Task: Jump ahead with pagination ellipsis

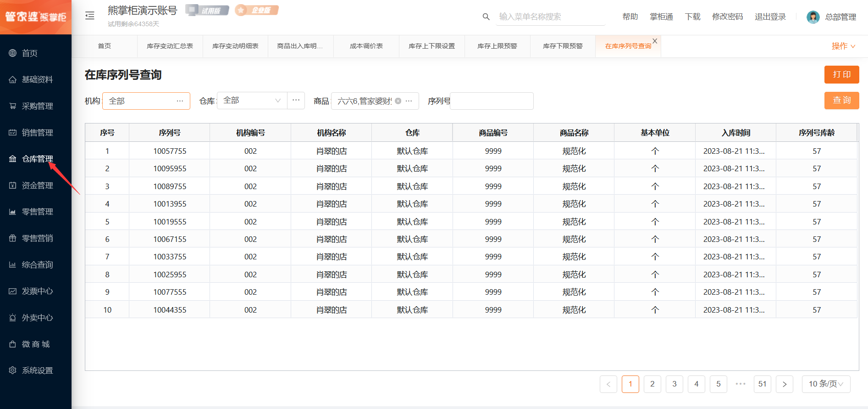Action: 741,384
